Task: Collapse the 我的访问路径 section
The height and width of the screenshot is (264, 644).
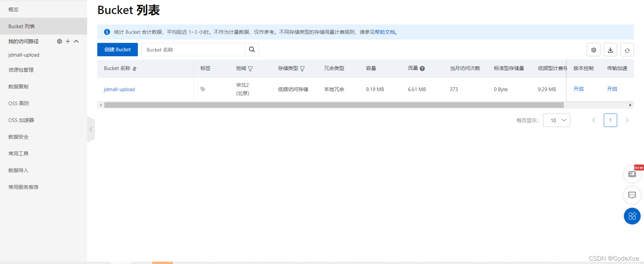Action: coord(76,41)
